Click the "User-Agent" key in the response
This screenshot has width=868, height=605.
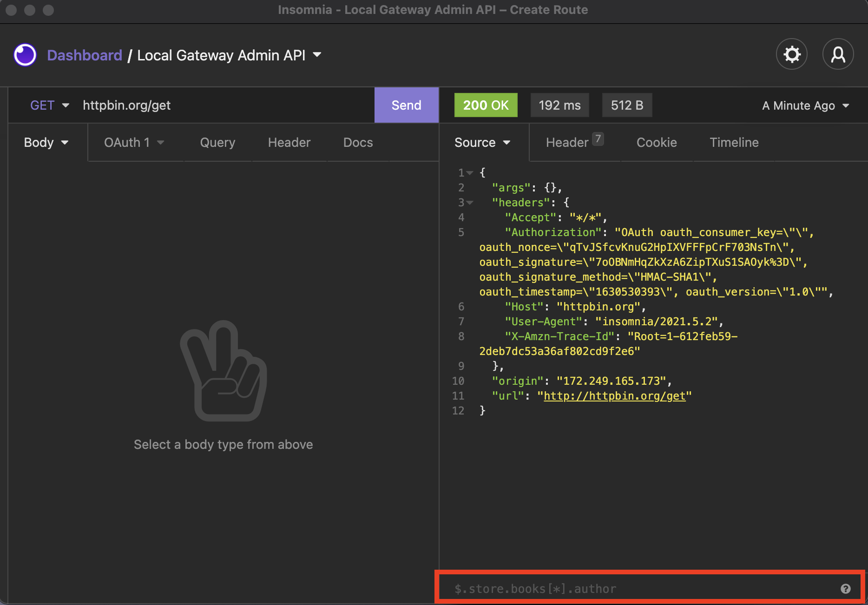[543, 322]
